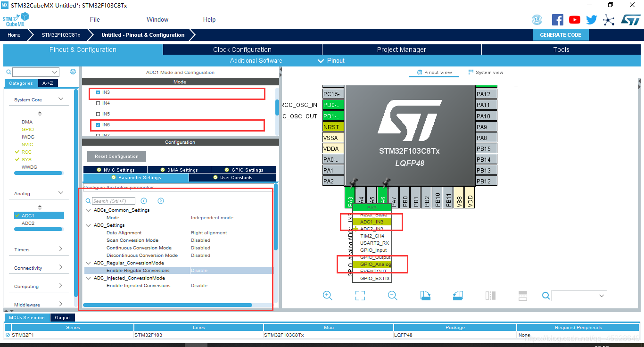This screenshot has width=644, height=347.
Task: Select GPIO in System Core list
Action: click(28, 129)
